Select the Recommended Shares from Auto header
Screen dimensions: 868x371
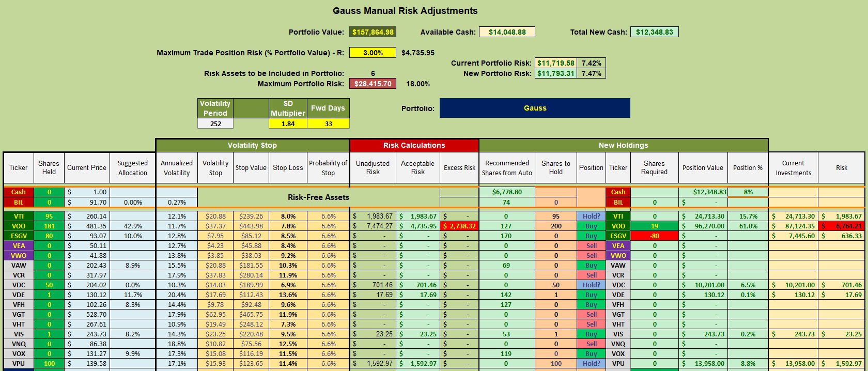[x=506, y=167]
